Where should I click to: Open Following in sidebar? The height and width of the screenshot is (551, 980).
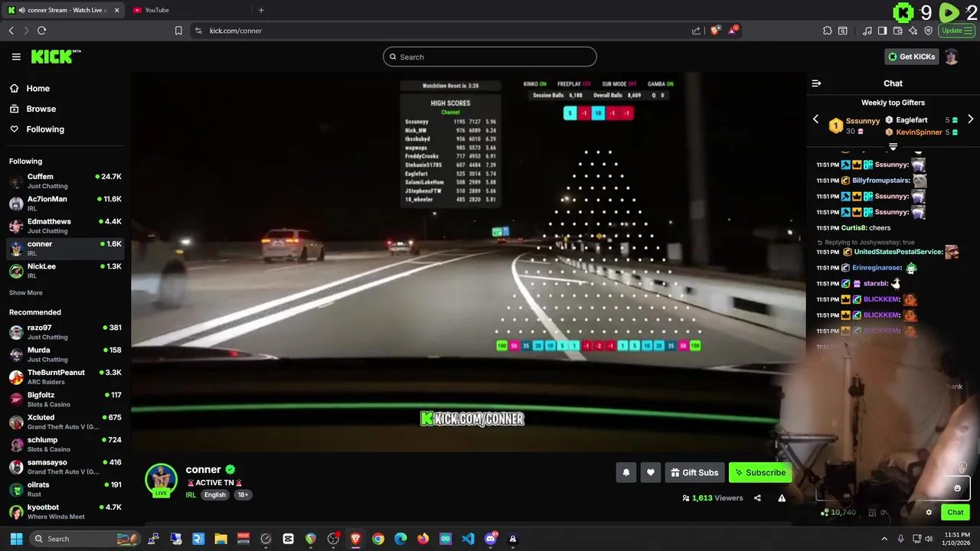pos(38,129)
